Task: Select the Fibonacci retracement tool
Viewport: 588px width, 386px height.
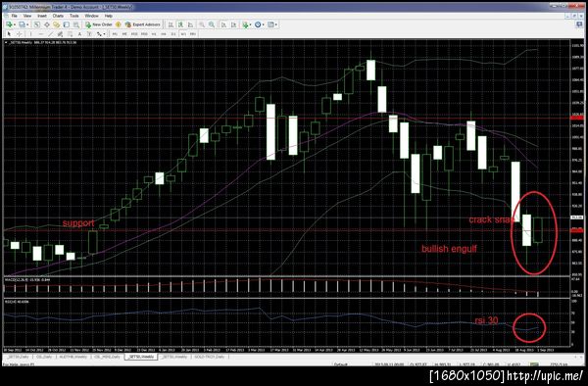Action: pos(70,33)
